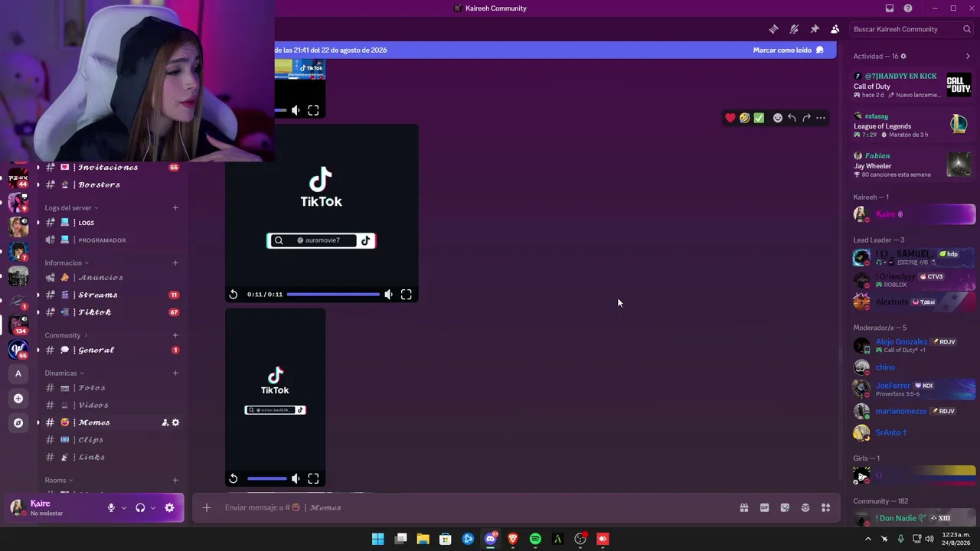Open Discord help

click(x=908, y=8)
